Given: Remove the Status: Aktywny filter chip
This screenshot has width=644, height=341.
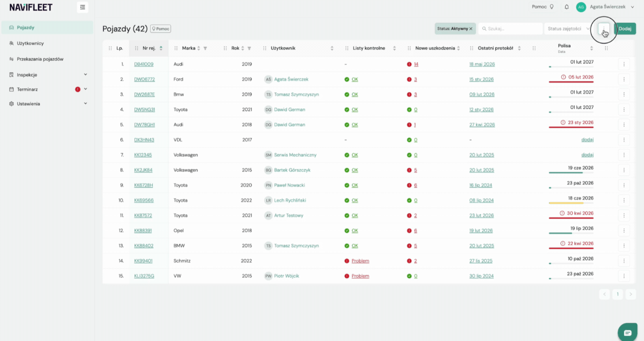Looking at the screenshot, I should (471, 29).
